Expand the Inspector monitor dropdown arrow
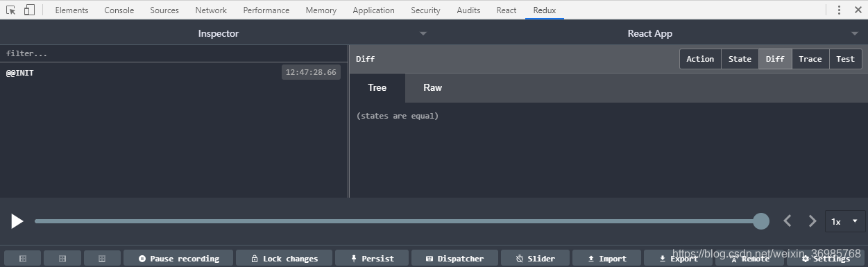Screen dimensions: 868x267 423,33
